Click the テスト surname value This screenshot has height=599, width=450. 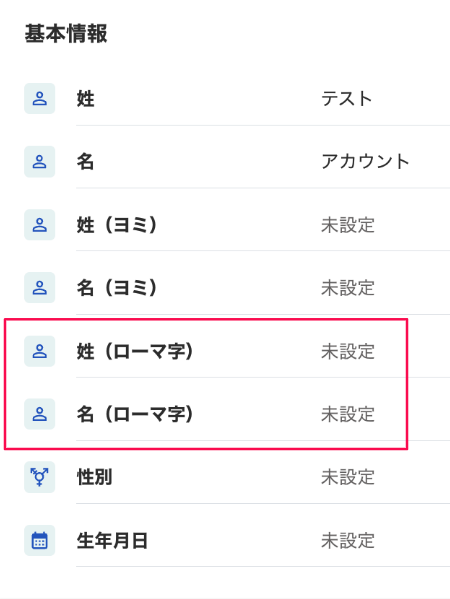pyautogui.click(x=346, y=99)
